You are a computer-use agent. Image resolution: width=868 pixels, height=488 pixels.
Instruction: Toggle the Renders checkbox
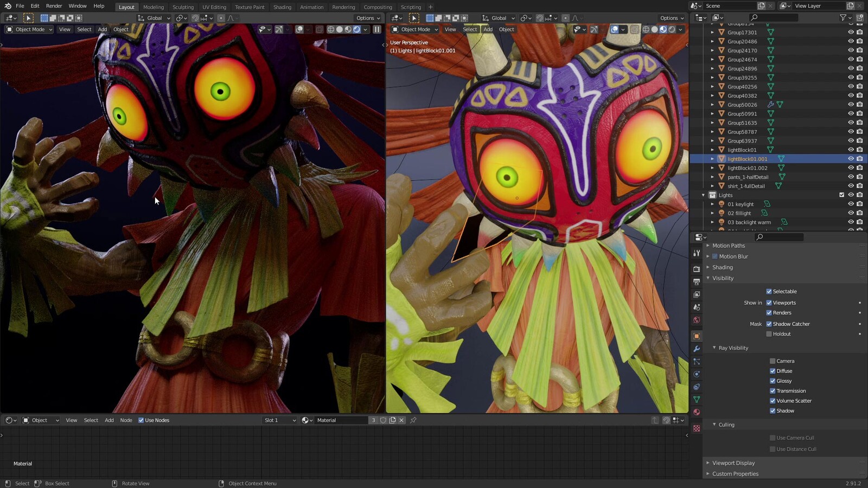click(x=769, y=313)
